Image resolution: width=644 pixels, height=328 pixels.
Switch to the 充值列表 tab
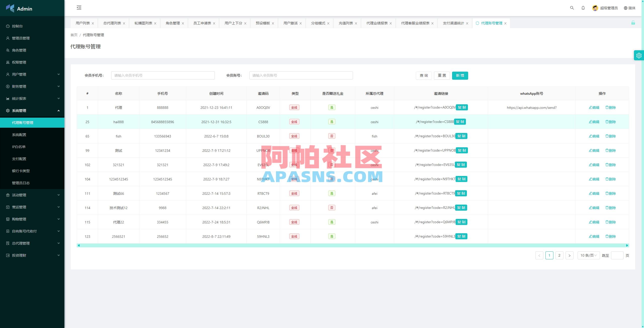point(345,23)
